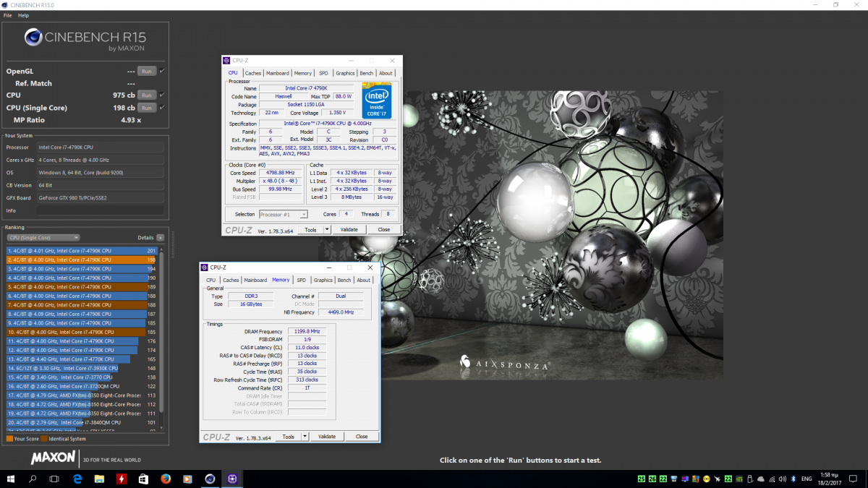Open taskbar search magnifier
This screenshot has width=868, height=488.
[x=33, y=479]
